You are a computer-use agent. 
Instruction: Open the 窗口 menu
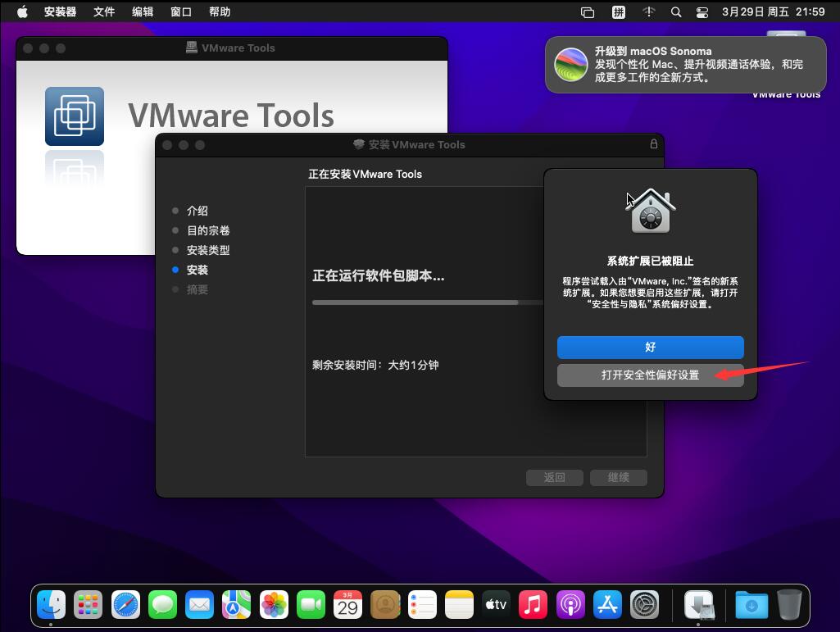coord(181,11)
